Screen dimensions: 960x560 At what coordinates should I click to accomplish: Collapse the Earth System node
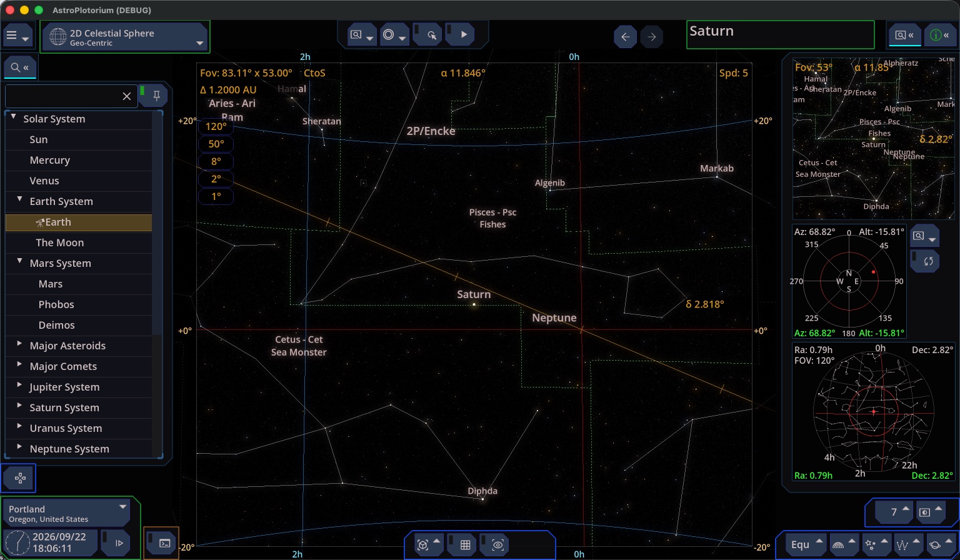pos(19,199)
